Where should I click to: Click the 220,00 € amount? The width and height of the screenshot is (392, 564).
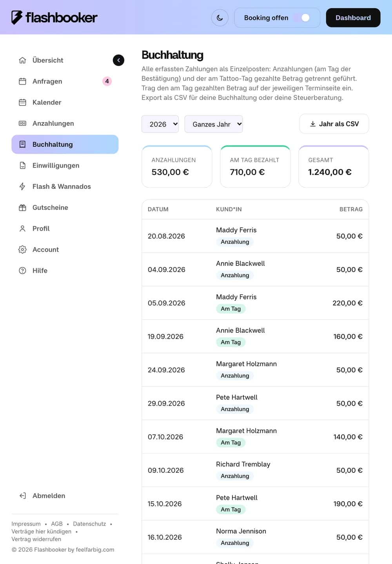coord(347,303)
